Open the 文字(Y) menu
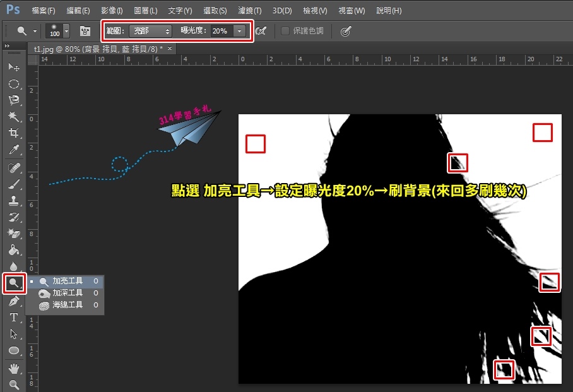Screen dimensions: 573x392 180,11
